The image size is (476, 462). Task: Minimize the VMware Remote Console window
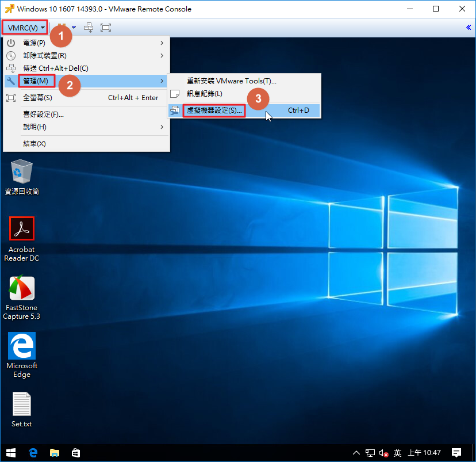(410, 9)
